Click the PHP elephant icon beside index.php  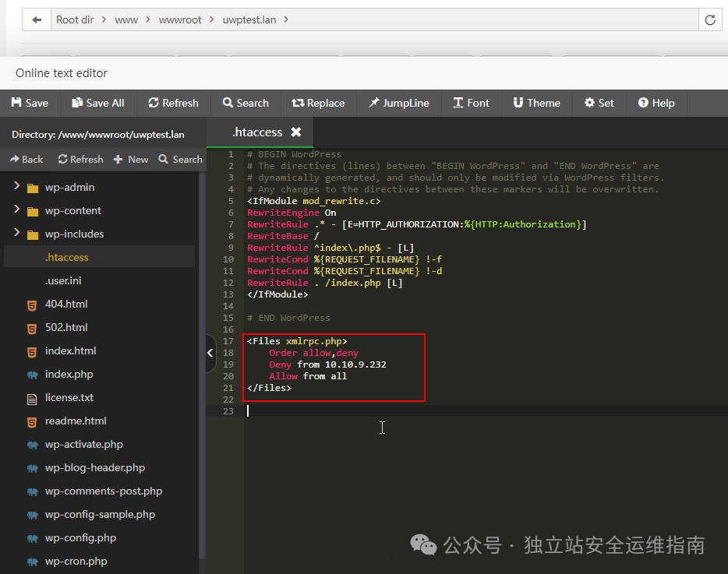pos(33,375)
